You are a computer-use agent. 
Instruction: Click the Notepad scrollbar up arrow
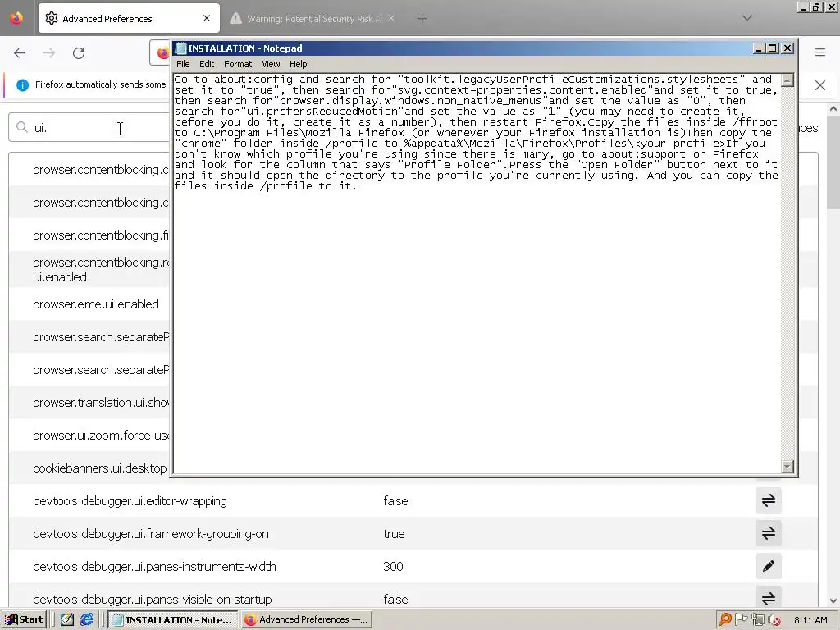(787, 80)
